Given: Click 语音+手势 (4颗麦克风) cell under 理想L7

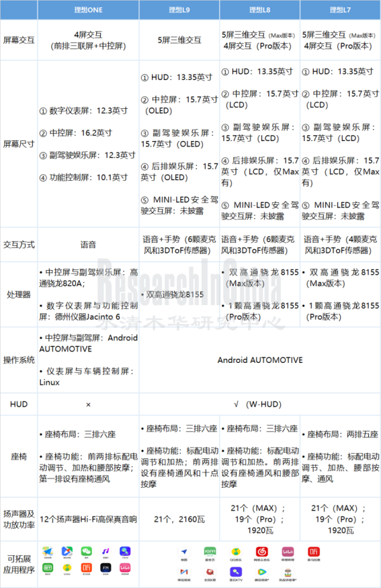Looking at the screenshot, I should 340,245.
